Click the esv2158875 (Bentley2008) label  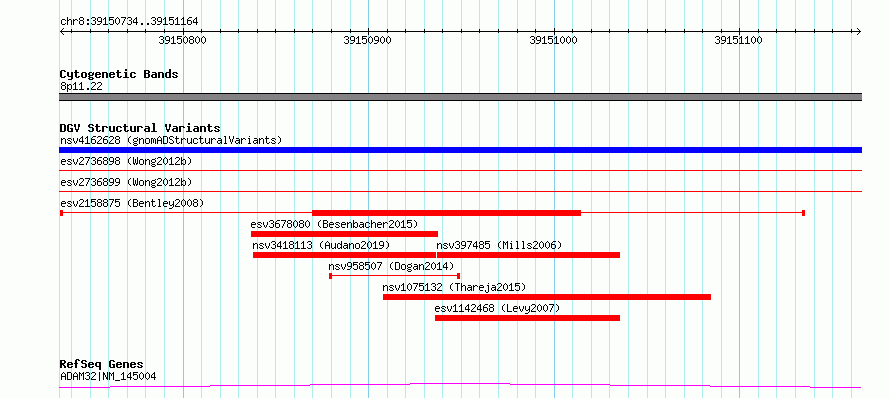[132, 203]
